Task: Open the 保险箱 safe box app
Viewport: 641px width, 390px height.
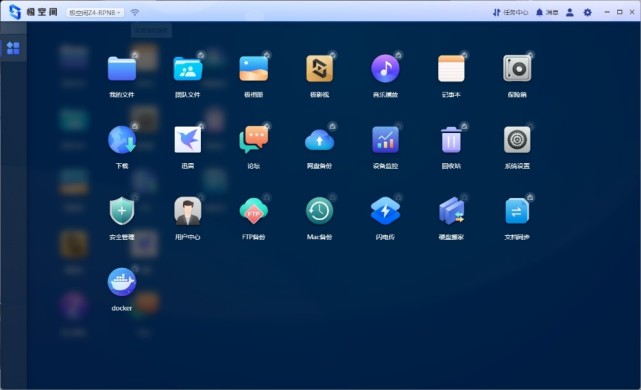Action: point(517,69)
